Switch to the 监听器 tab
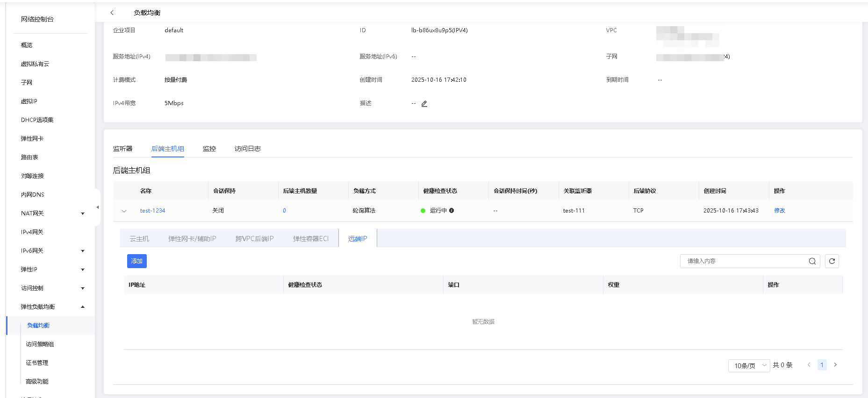Viewport: 868px width, 398px height. [x=122, y=149]
